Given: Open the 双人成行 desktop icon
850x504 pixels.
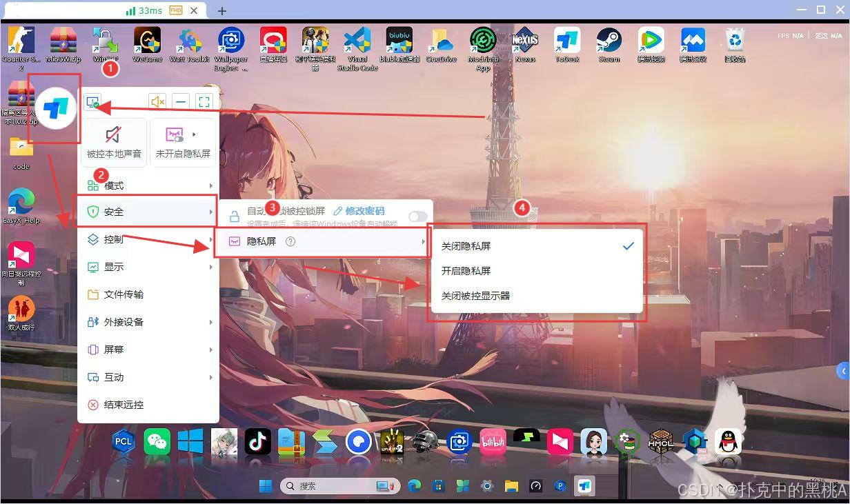Looking at the screenshot, I should pos(21,313).
